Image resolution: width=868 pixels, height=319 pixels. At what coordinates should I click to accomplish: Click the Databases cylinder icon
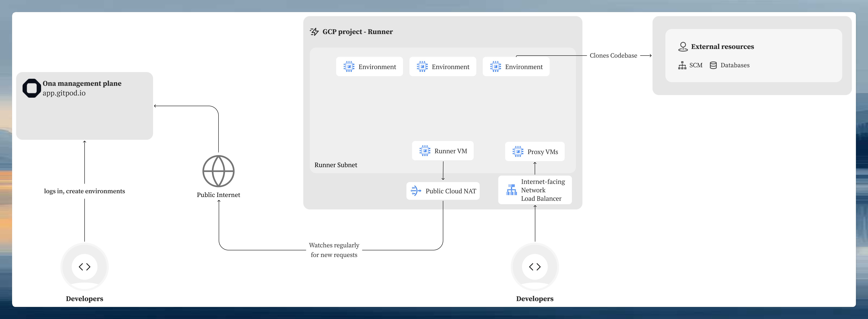pyautogui.click(x=713, y=65)
